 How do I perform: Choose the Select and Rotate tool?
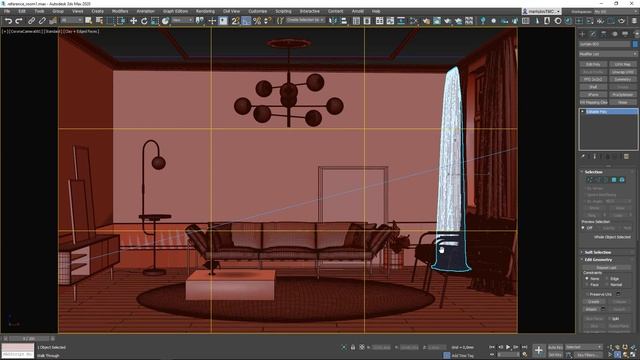pyautogui.click(x=144, y=20)
